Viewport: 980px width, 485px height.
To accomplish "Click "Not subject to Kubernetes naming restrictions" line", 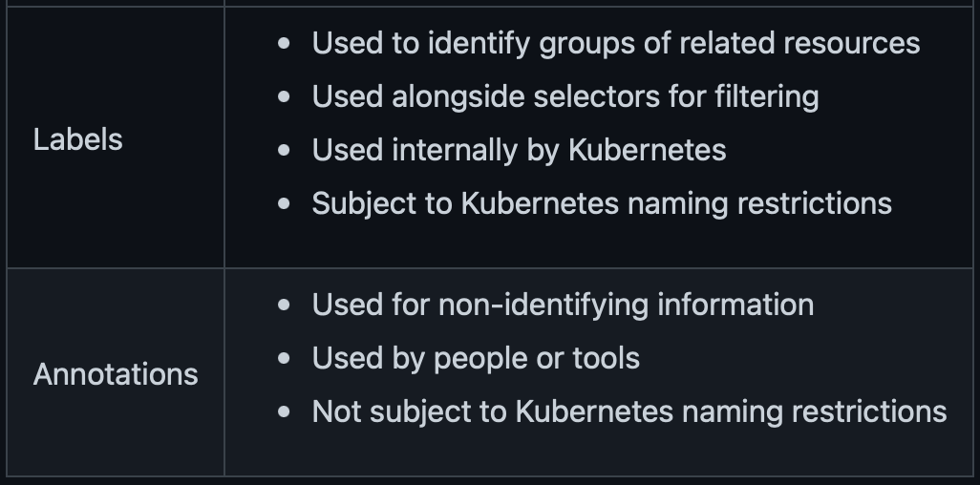I will (629, 411).
